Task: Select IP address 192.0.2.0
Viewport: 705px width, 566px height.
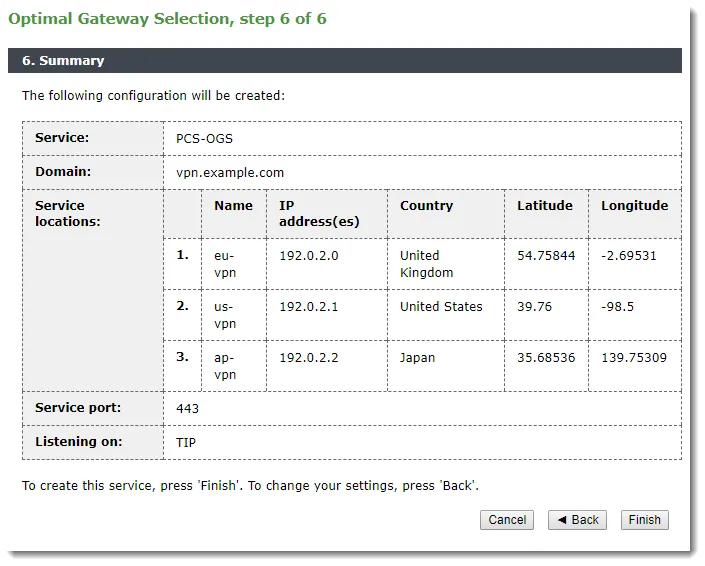Action: point(308,256)
